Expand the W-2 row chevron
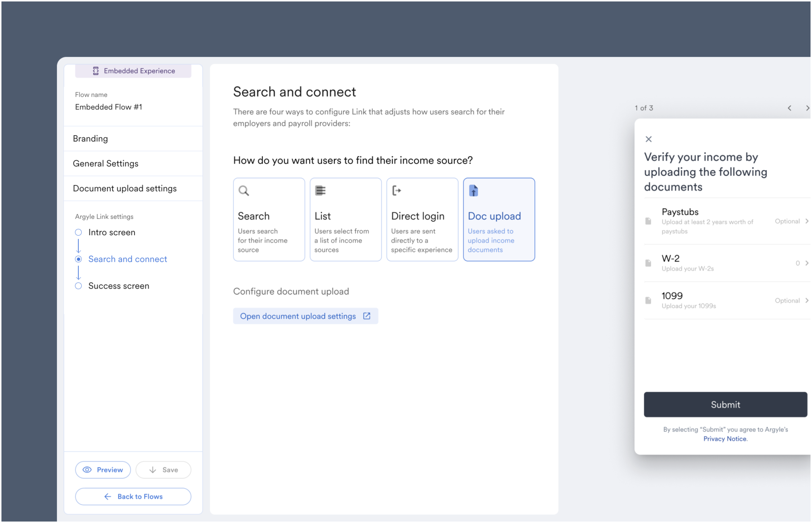Image resolution: width=812 pixels, height=523 pixels. tap(807, 263)
